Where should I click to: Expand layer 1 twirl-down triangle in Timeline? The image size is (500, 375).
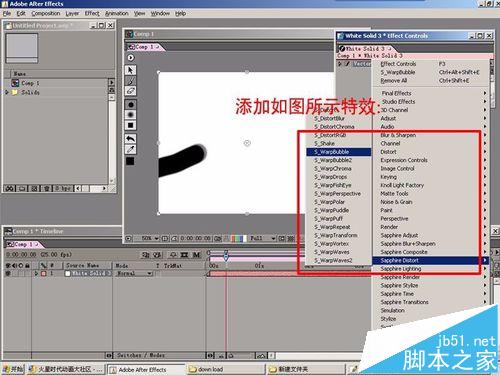(36, 273)
